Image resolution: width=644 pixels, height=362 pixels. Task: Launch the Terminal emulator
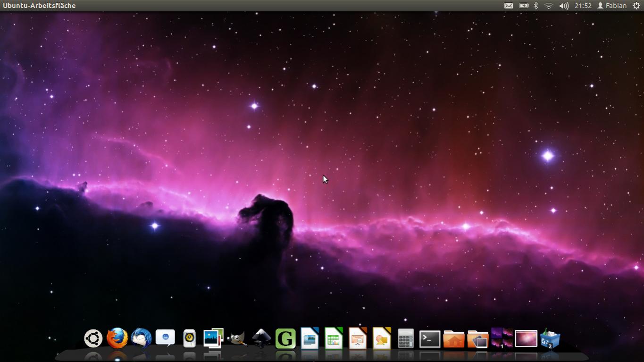pos(429,338)
